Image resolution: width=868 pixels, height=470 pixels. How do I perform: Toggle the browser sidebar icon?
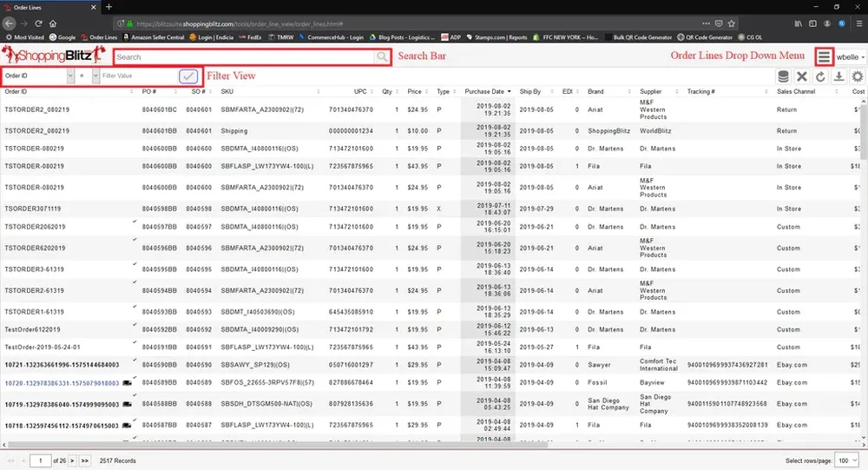pyautogui.click(x=812, y=23)
